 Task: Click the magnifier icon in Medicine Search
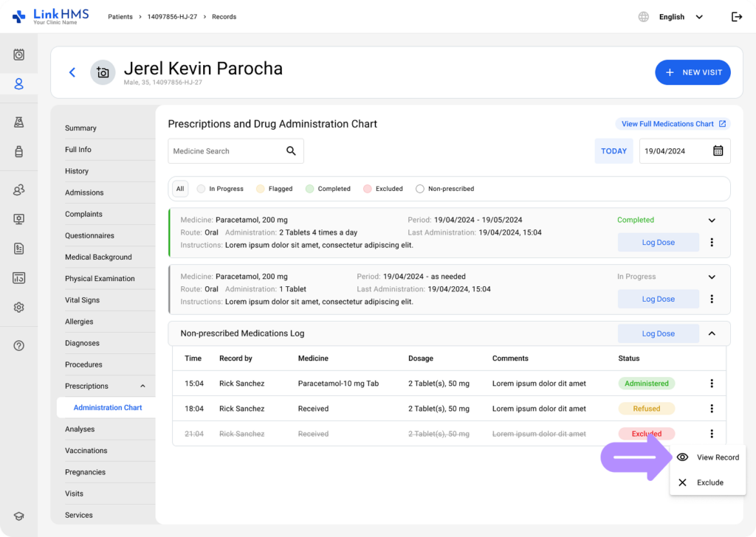pos(291,151)
